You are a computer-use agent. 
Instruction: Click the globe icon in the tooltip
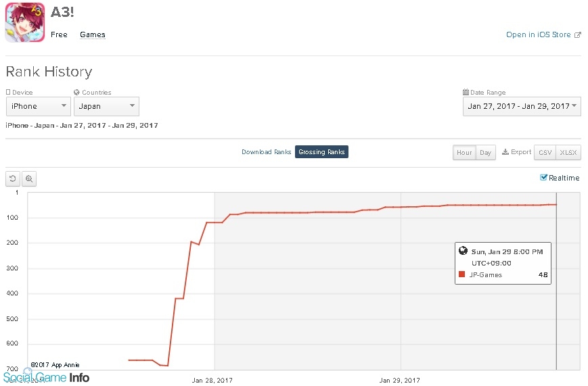tap(463, 251)
